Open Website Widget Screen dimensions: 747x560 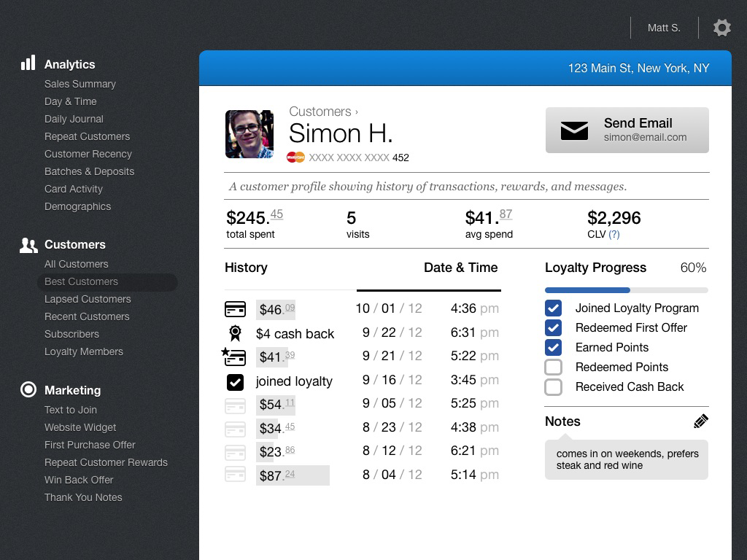click(x=80, y=427)
